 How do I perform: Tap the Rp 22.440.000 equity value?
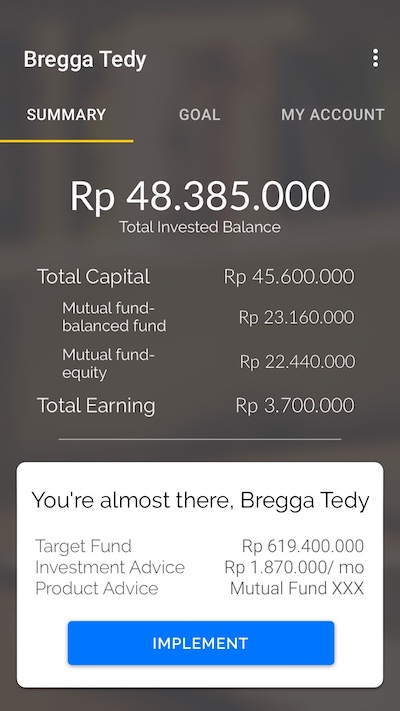(x=297, y=361)
